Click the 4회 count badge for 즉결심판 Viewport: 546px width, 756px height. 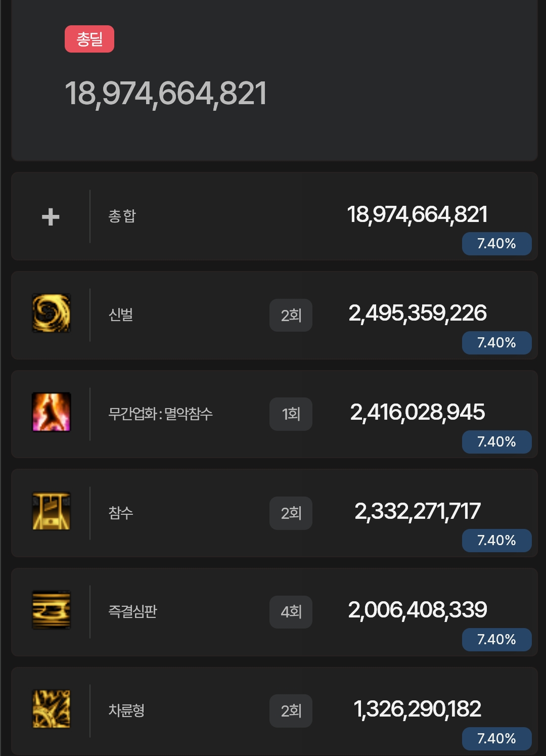[x=291, y=612]
